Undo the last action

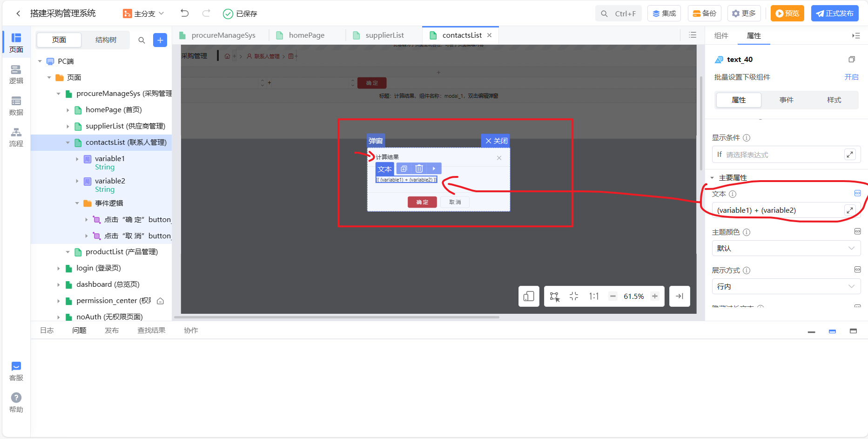click(x=185, y=13)
